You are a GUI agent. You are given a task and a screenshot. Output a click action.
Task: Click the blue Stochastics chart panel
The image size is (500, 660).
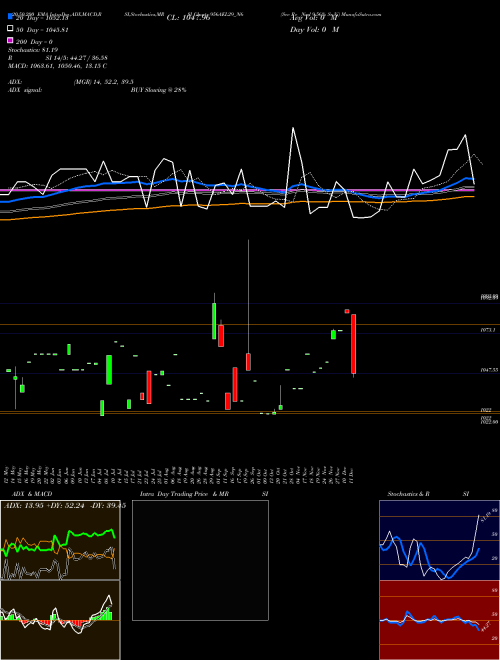pyautogui.click(x=439, y=540)
